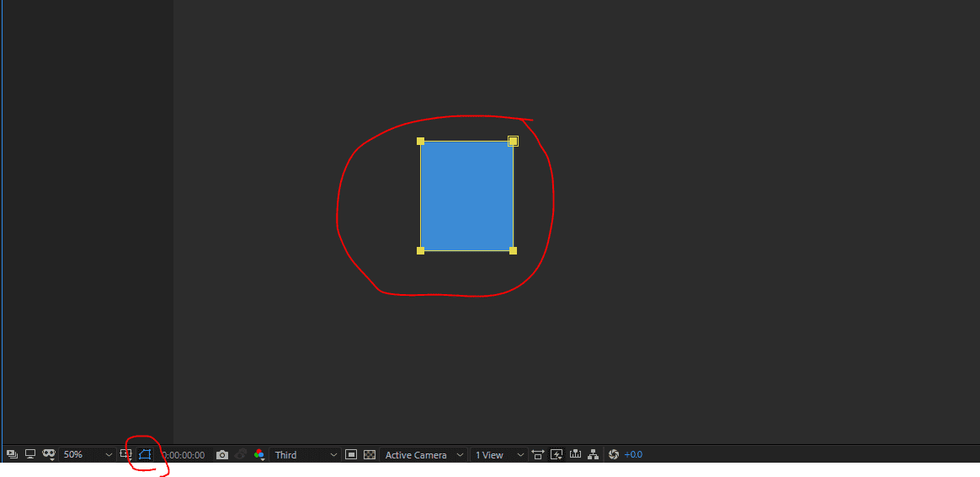
Task: Open grid and guide options
Action: tap(126, 454)
